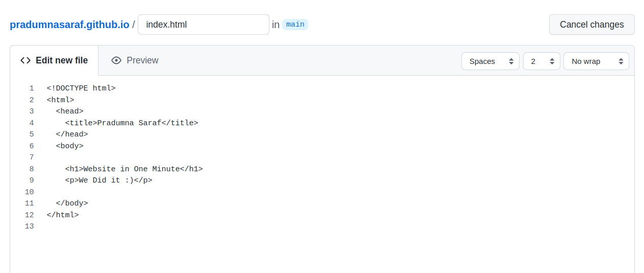Click line number 7 in the gutter
Screen dimensions: 644x273
pyautogui.click(x=32, y=157)
